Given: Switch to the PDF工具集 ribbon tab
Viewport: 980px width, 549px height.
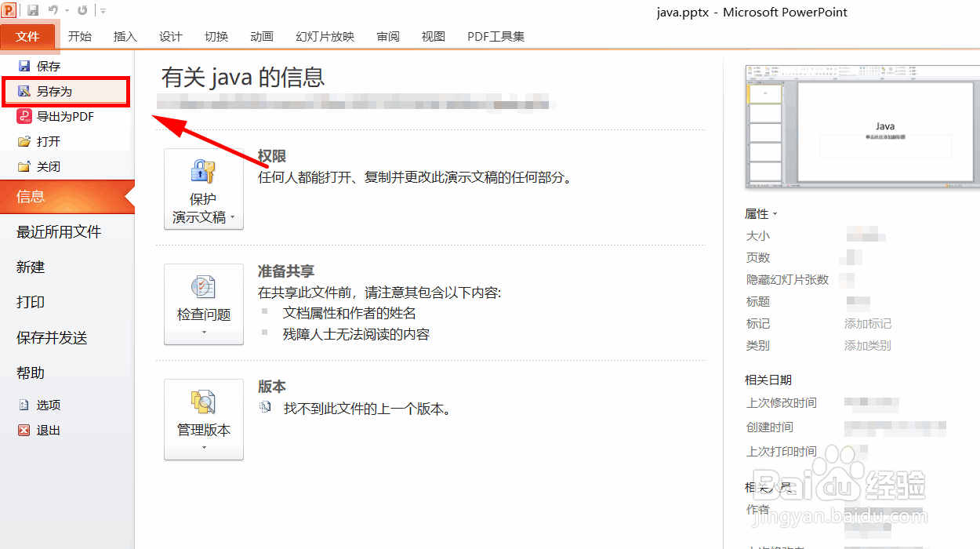Looking at the screenshot, I should 496,36.
